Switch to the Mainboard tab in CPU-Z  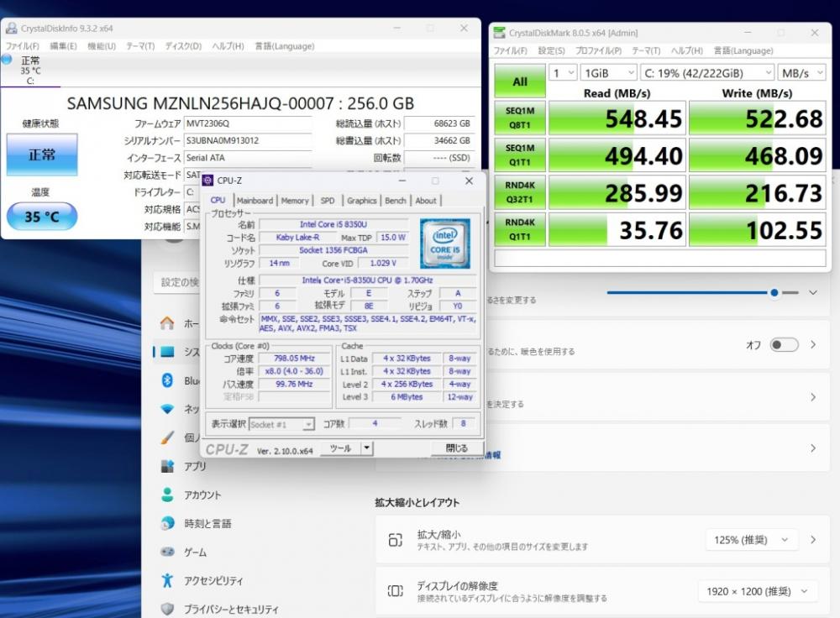click(255, 201)
